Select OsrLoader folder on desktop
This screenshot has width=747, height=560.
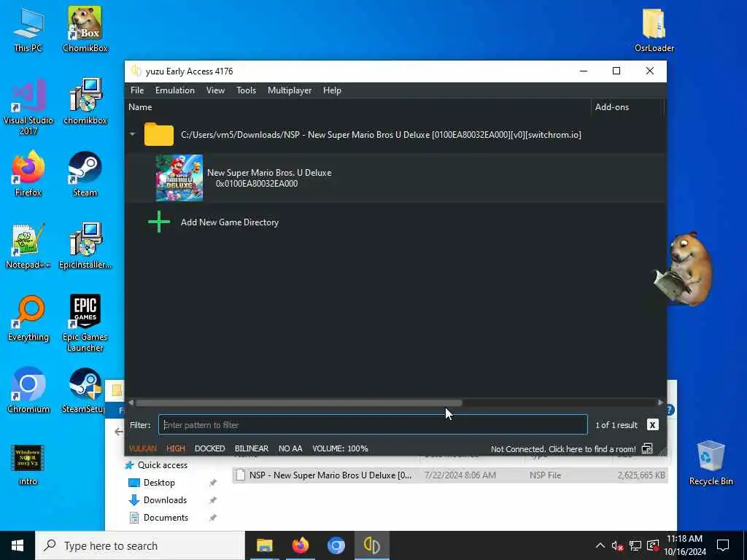click(x=654, y=30)
